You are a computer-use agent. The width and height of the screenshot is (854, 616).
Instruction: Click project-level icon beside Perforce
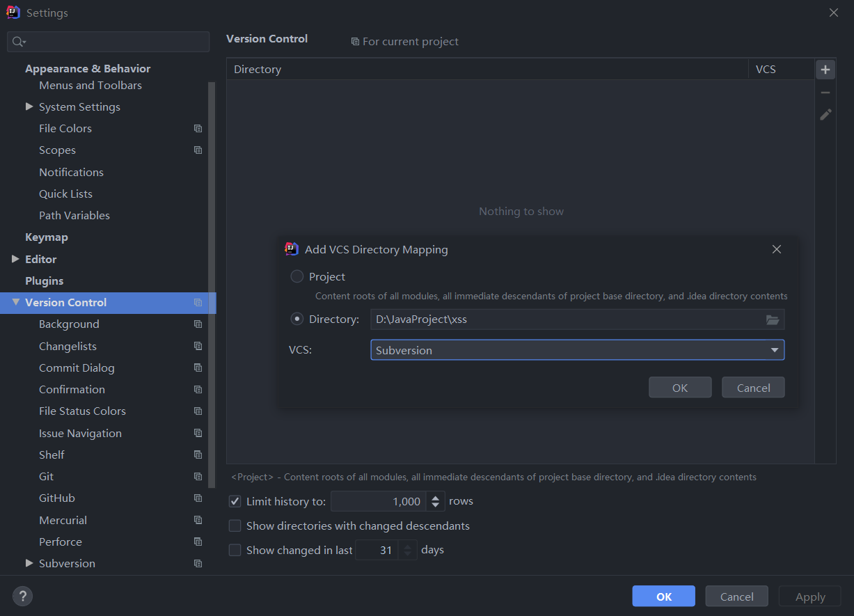point(198,542)
